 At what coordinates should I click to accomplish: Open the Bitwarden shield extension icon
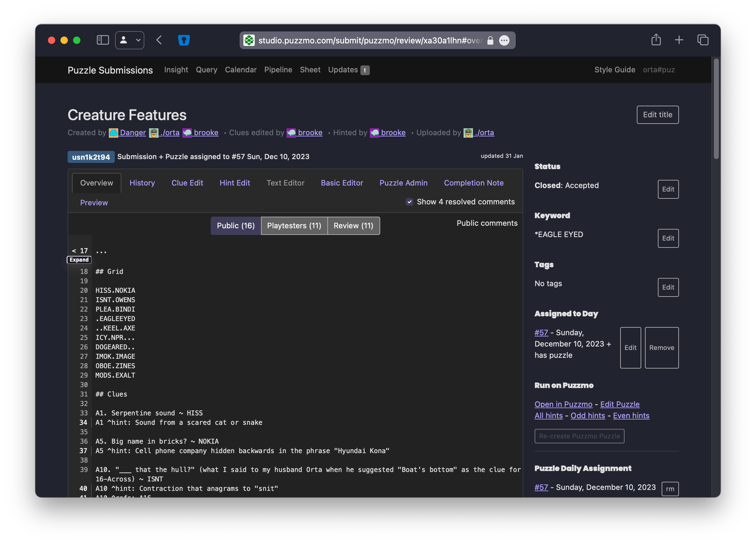tap(184, 40)
